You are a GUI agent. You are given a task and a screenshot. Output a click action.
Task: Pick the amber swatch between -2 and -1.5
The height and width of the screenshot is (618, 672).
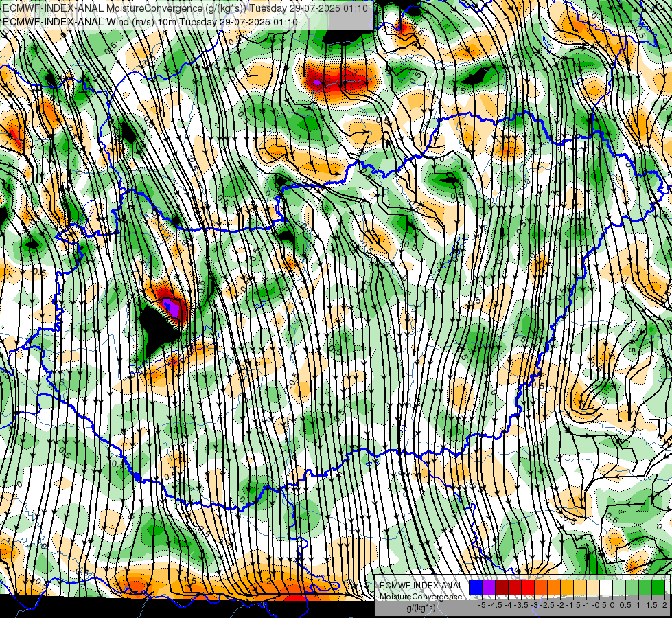566,588
